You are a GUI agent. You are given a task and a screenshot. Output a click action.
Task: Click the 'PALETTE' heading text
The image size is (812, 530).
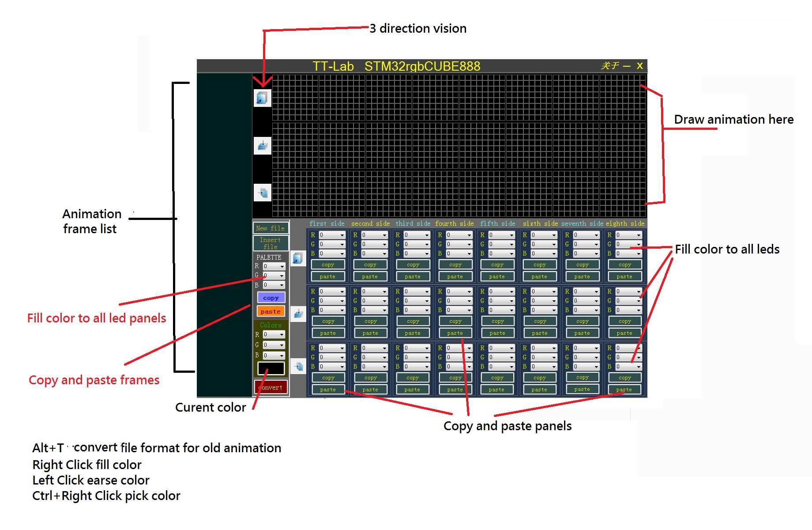tap(269, 257)
